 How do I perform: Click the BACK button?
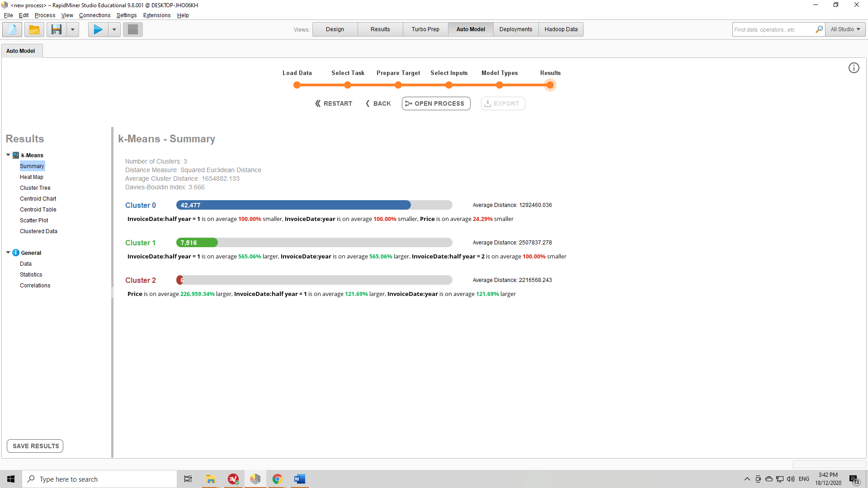click(378, 103)
